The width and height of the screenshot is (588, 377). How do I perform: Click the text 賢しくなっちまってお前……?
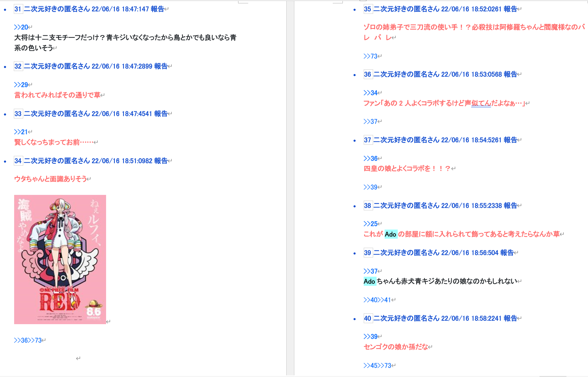pos(54,142)
